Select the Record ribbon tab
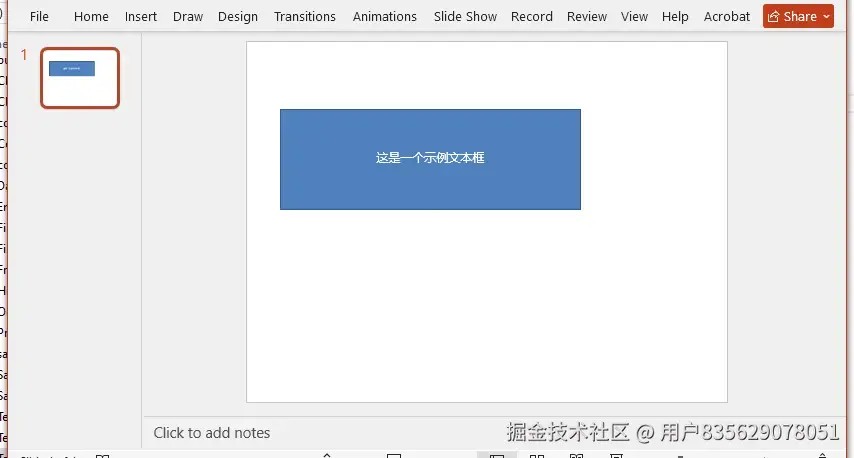 [x=532, y=17]
